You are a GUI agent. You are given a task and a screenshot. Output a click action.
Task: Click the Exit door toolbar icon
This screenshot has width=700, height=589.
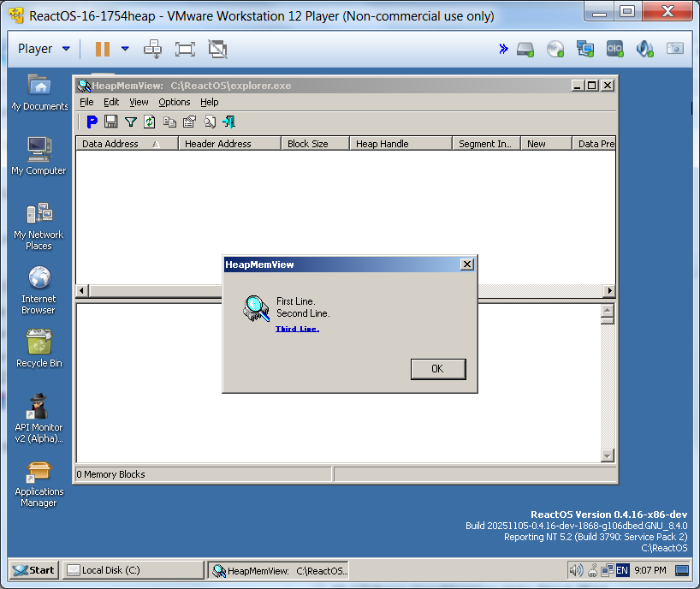(x=228, y=122)
